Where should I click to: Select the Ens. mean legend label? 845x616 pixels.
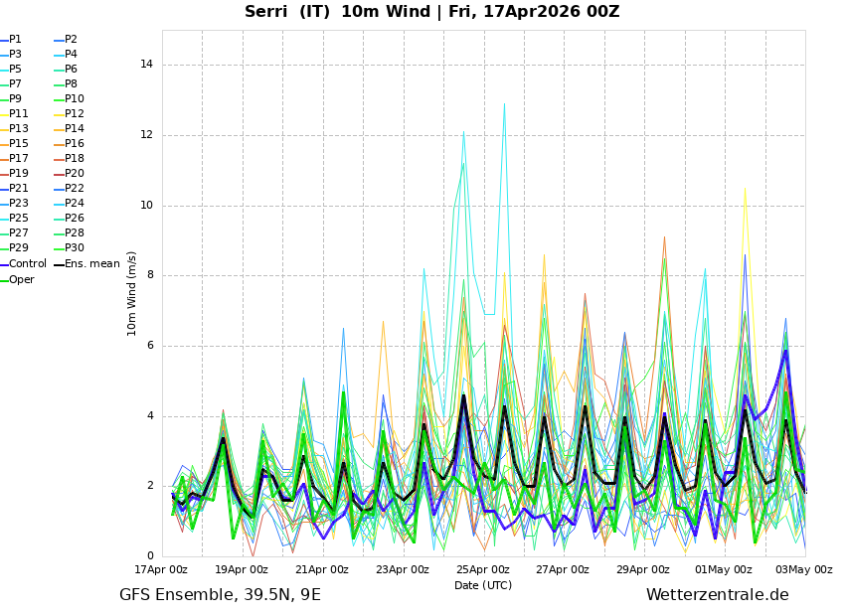pyautogui.click(x=91, y=264)
